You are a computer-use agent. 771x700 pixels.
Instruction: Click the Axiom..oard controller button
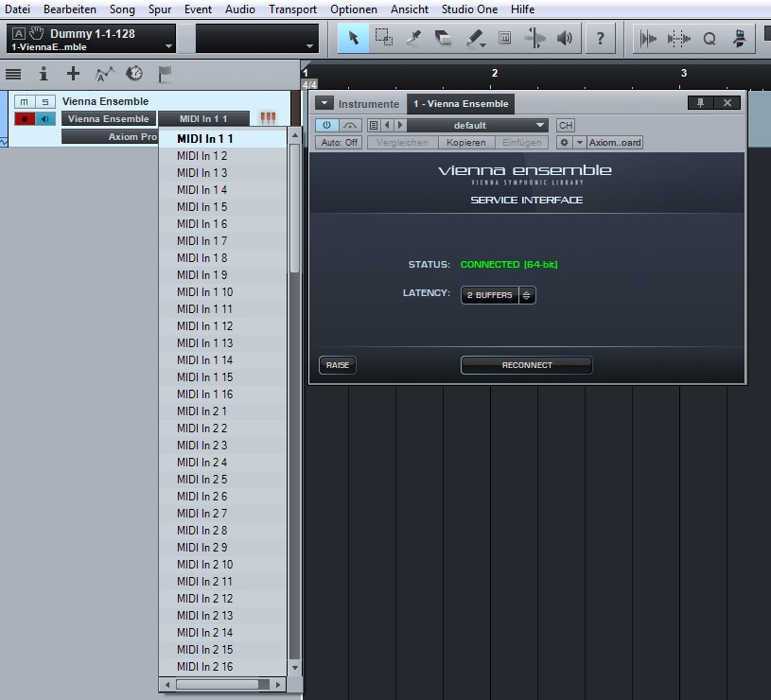click(x=615, y=143)
